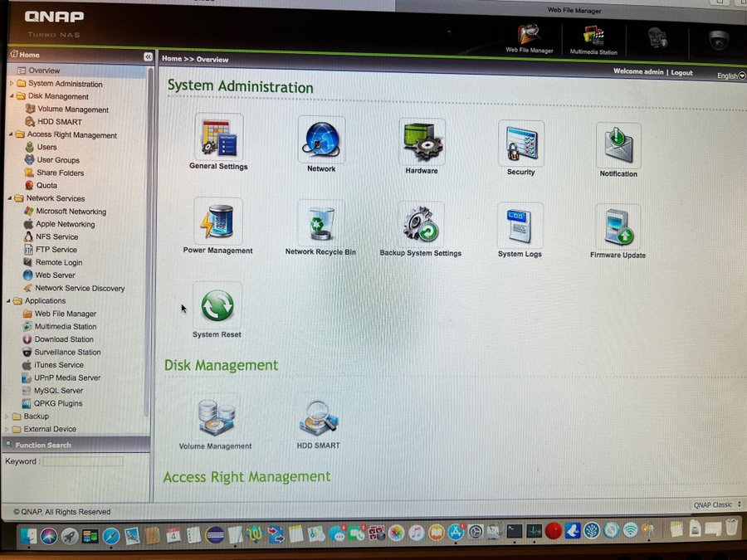Collapse the Network Services tree folder
The image size is (747, 560).
point(8,198)
